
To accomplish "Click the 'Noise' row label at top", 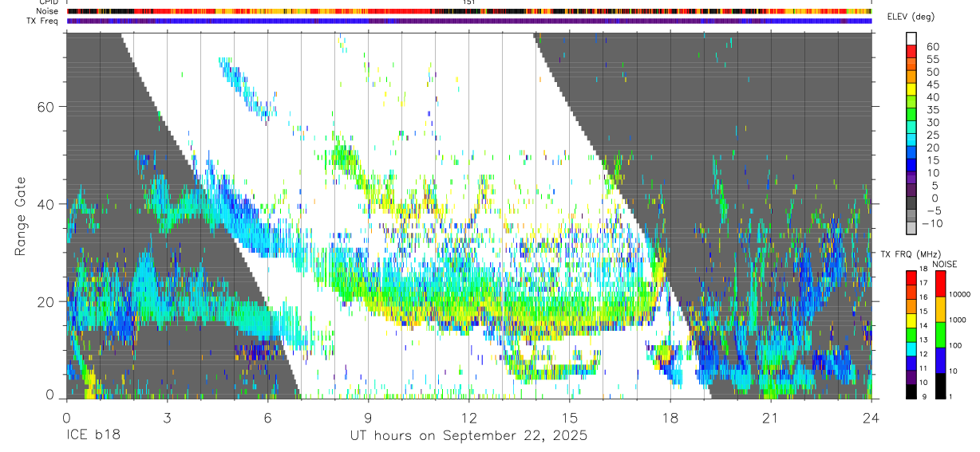I will [x=46, y=11].
